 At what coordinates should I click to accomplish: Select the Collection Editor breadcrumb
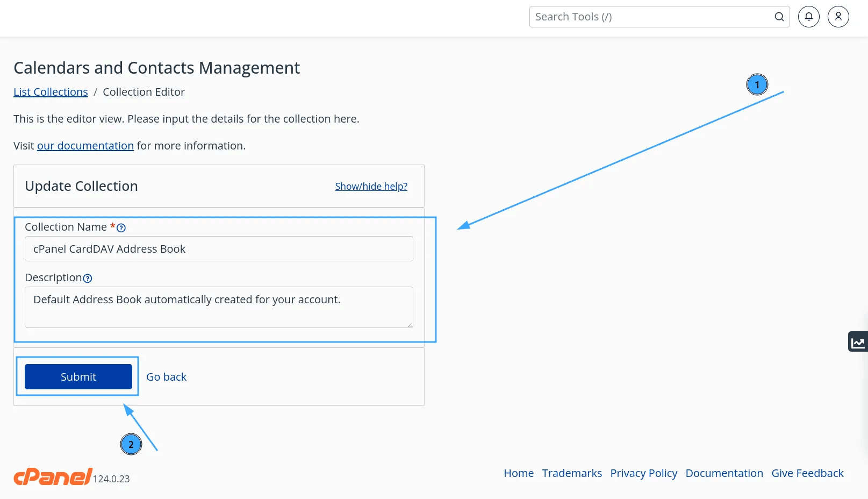pos(144,92)
